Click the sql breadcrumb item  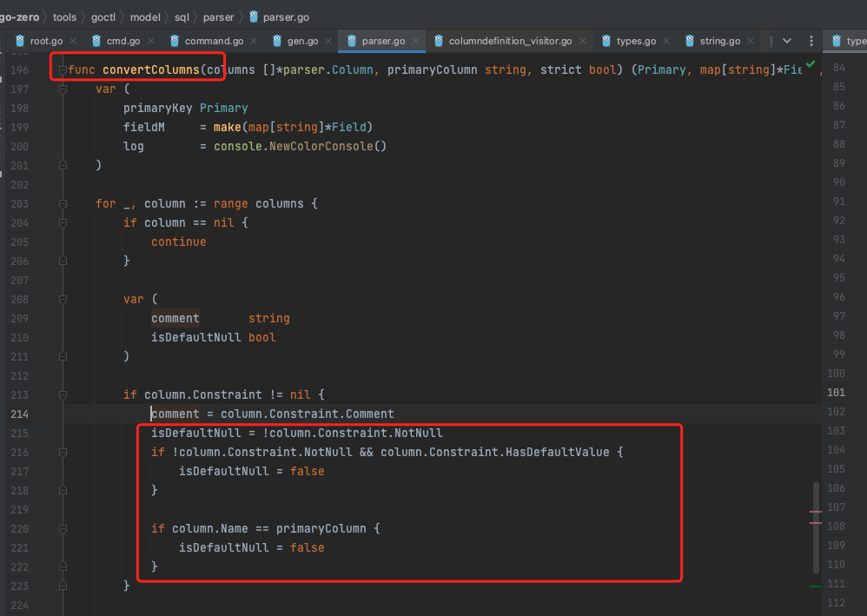pyautogui.click(x=180, y=17)
